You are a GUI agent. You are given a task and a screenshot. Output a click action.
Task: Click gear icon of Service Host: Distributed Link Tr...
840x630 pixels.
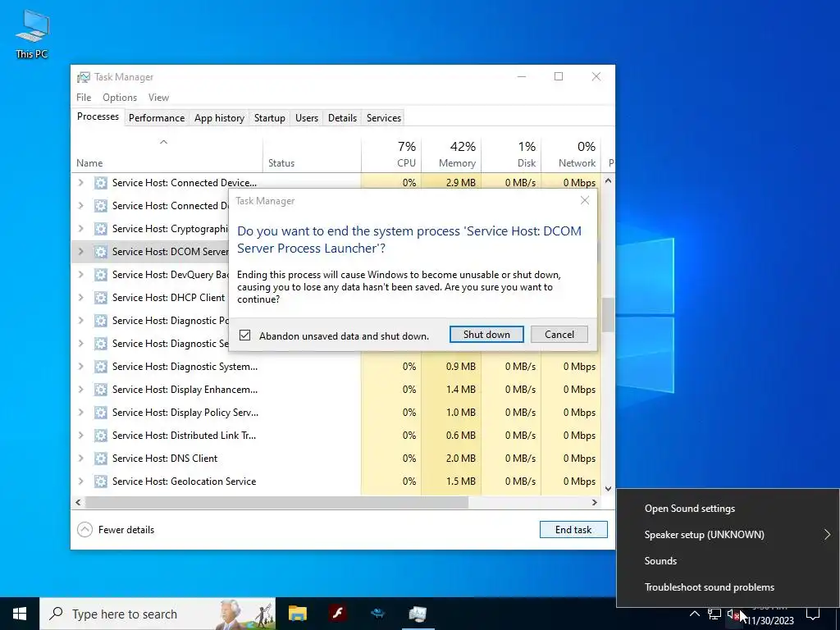click(100, 436)
